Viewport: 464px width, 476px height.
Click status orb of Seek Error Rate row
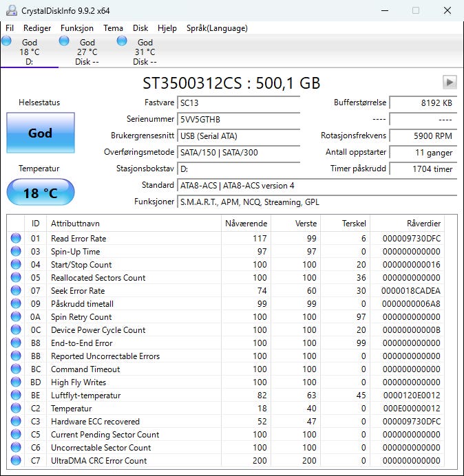pos(16,290)
